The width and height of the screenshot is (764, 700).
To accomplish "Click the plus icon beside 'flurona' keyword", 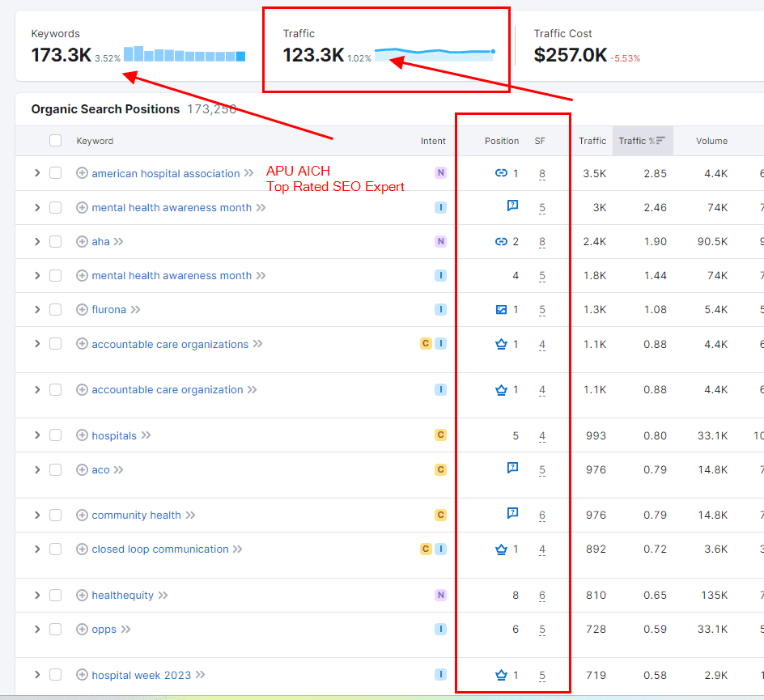I will coord(82,310).
